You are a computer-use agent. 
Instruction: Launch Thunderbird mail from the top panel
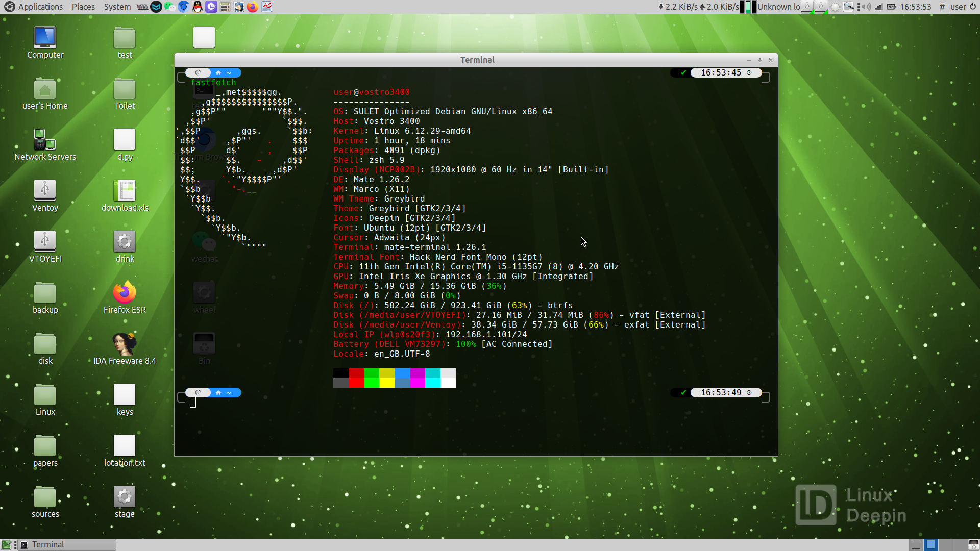click(239, 7)
